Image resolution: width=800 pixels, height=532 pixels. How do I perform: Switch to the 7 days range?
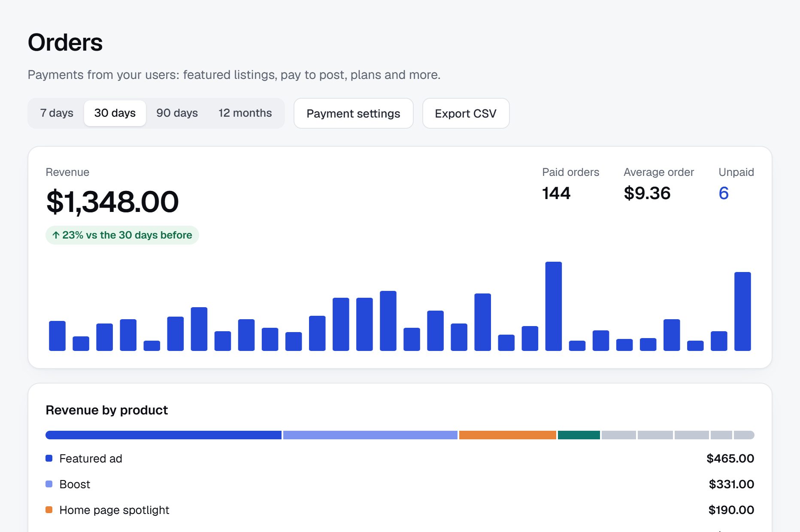pyautogui.click(x=57, y=113)
